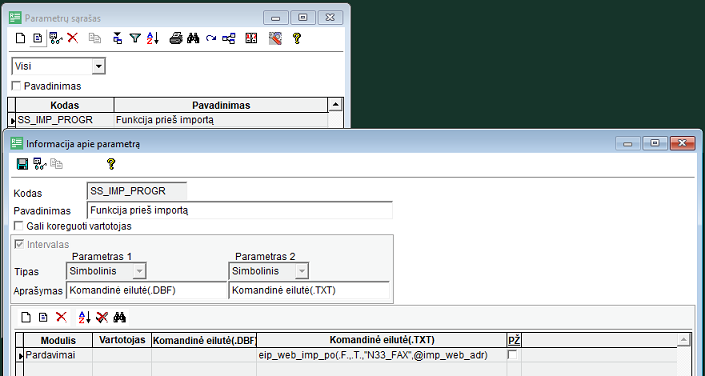Enable the Pavadinimas checkbox
The width and height of the screenshot is (705, 376).
pos(16,86)
